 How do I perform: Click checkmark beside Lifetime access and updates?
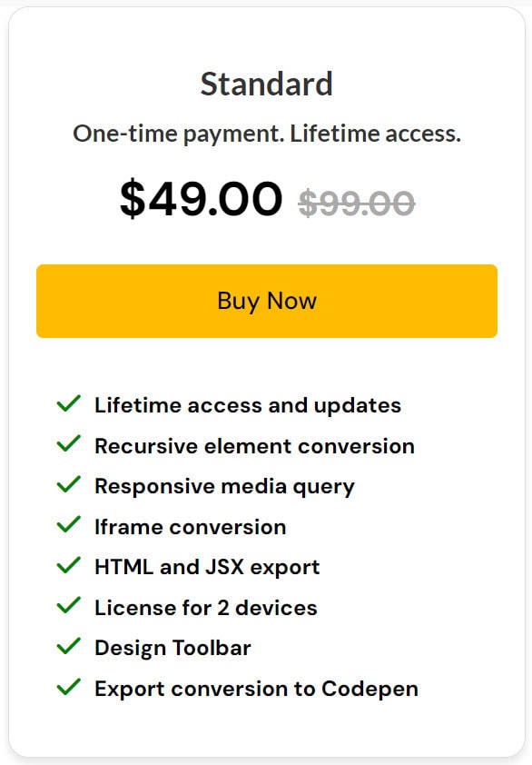pyautogui.click(x=69, y=403)
